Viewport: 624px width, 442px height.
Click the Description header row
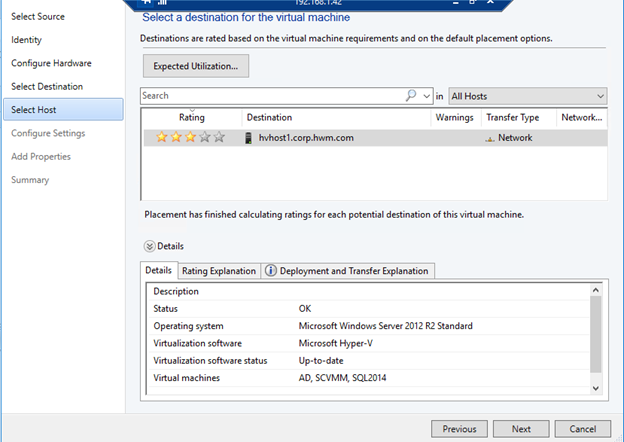[368, 291]
